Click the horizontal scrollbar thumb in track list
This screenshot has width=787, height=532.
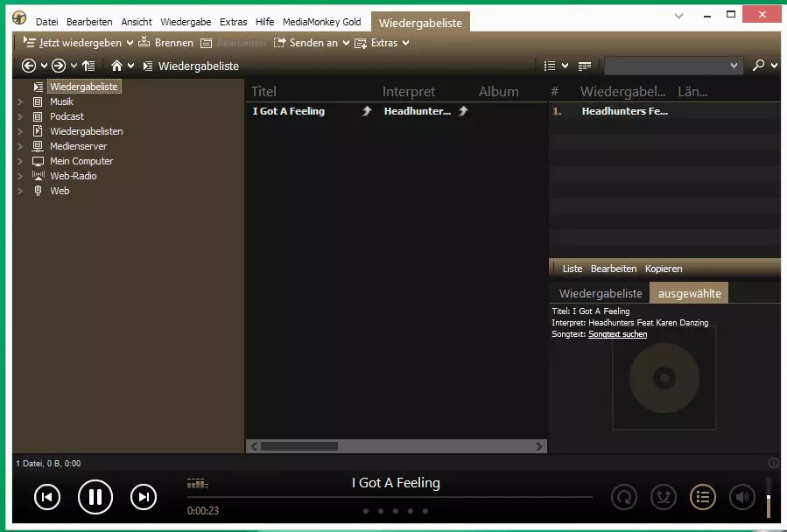click(x=299, y=446)
